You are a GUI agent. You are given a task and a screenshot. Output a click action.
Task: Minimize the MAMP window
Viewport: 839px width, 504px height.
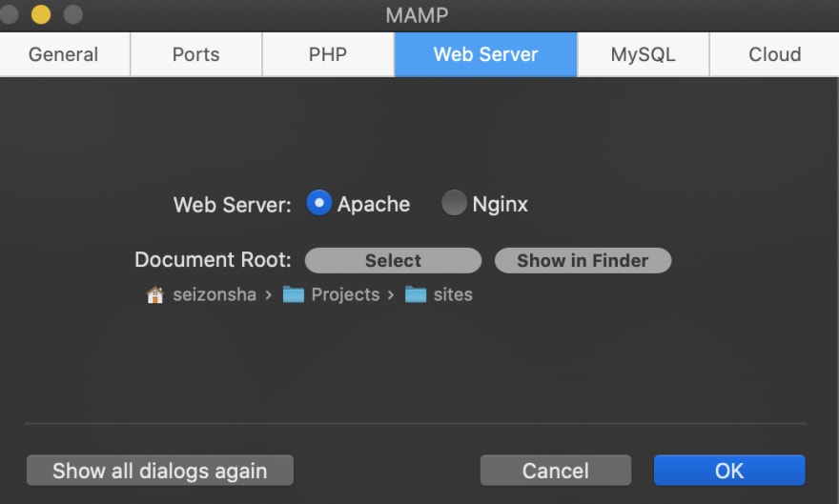(41, 14)
